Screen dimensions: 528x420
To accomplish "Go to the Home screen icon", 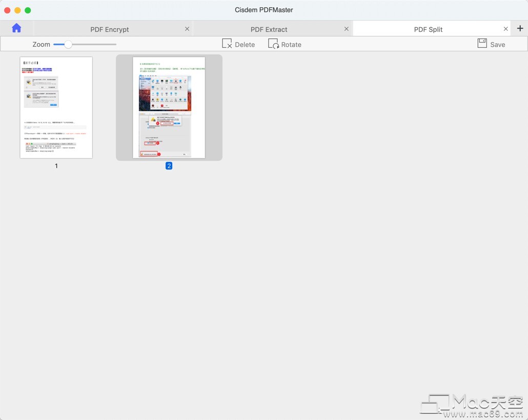I will pos(16,28).
